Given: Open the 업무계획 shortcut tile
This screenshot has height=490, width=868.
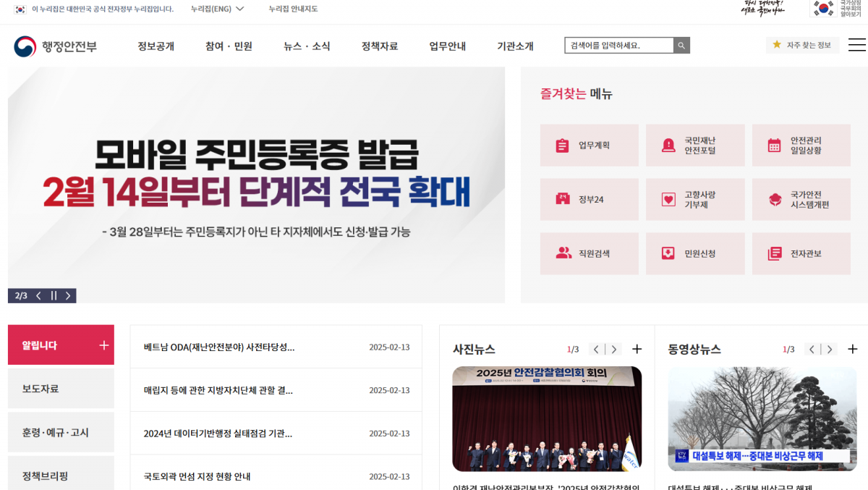Looking at the screenshot, I should click(x=590, y=145).
